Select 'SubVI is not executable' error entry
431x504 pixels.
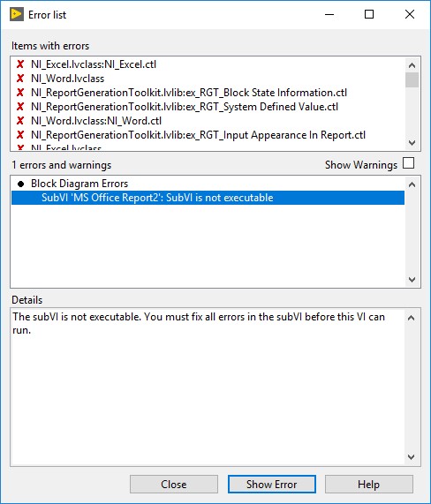tap(208, 198)
